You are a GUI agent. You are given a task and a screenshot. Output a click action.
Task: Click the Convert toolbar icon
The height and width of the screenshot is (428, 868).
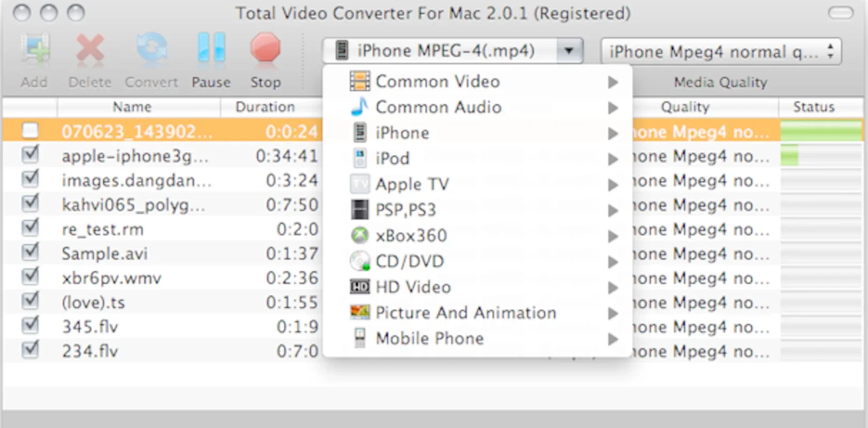point(152,49)
